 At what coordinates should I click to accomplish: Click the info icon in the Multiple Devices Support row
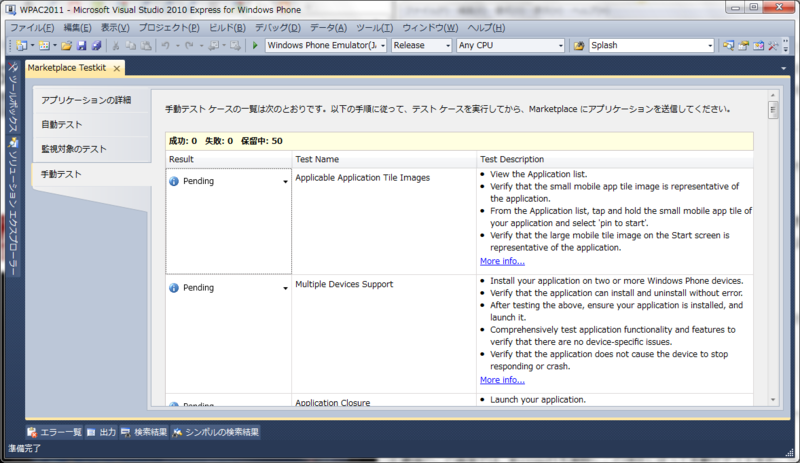[174, 288]
